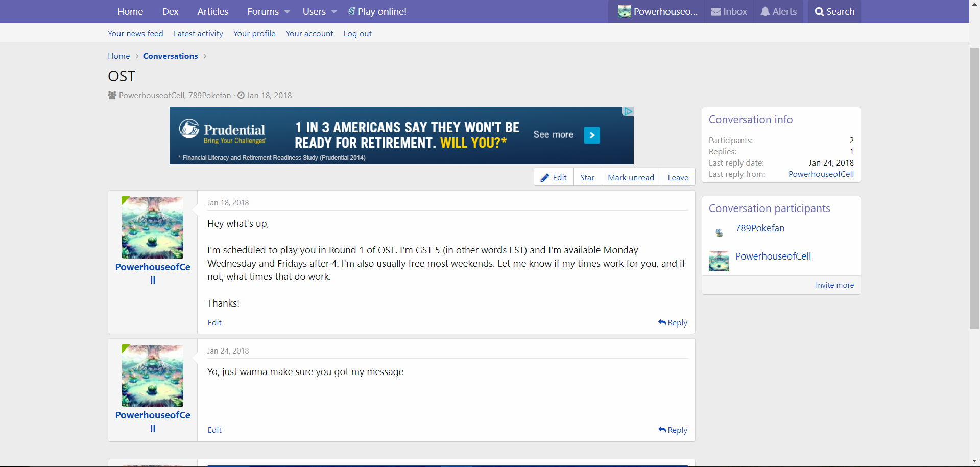Click the OST conversation title
Image resolution: width=980 pixels, height=467 pixels.
pyautogui.click(x=122, y=76)
